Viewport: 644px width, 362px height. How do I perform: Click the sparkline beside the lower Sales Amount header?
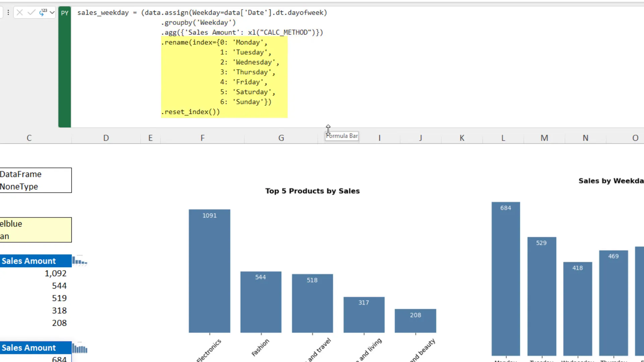pyautogui.click(x=80, y=348)
